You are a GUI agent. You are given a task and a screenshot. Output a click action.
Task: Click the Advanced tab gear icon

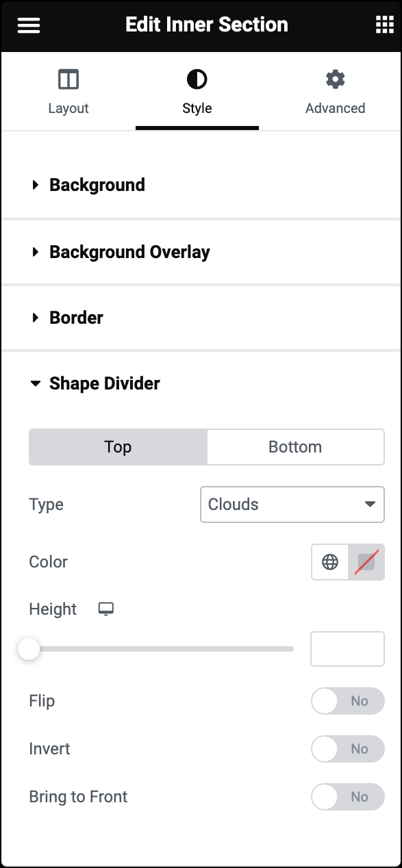pyautogui.click(x=335, y=79)
